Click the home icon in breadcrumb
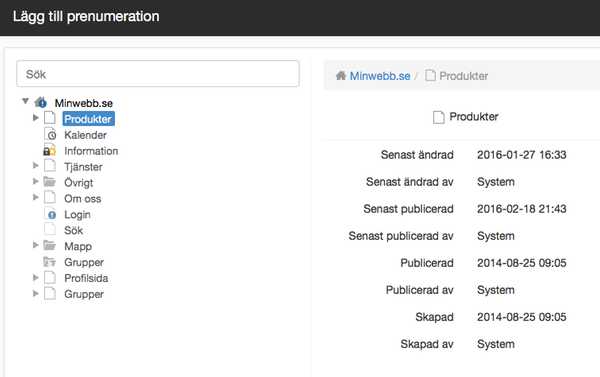Screen dimensions: 600x377 (x=341, y=75)
